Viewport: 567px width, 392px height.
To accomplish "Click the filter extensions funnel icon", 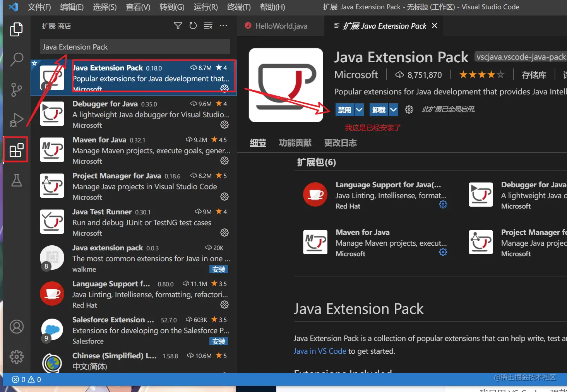I will [178, 26].
